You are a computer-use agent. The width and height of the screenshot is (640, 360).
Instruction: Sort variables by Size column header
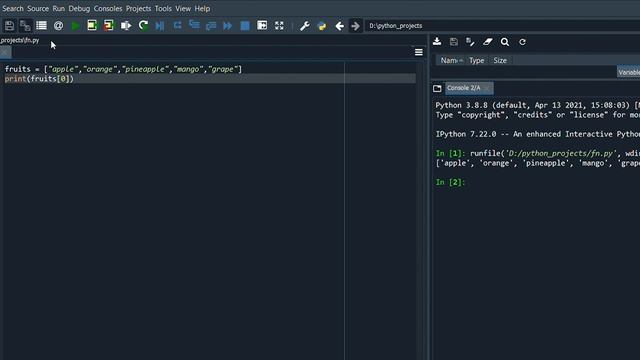click(x=500, y=60)
